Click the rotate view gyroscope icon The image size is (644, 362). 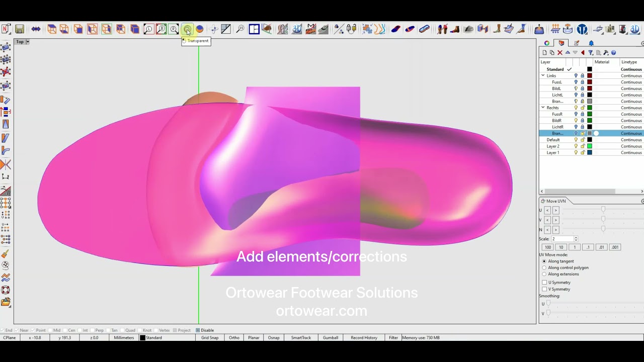tap(214, 29)
